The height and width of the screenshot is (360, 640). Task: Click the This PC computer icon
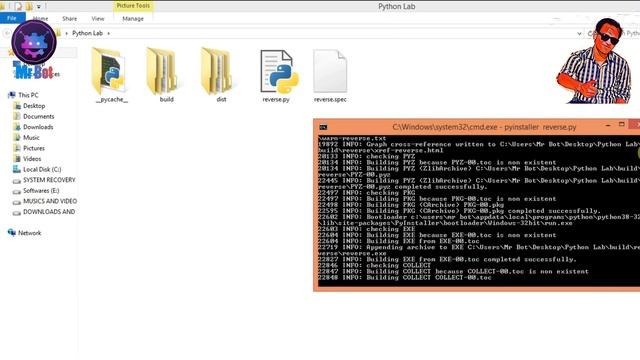(x=11, y=95)
